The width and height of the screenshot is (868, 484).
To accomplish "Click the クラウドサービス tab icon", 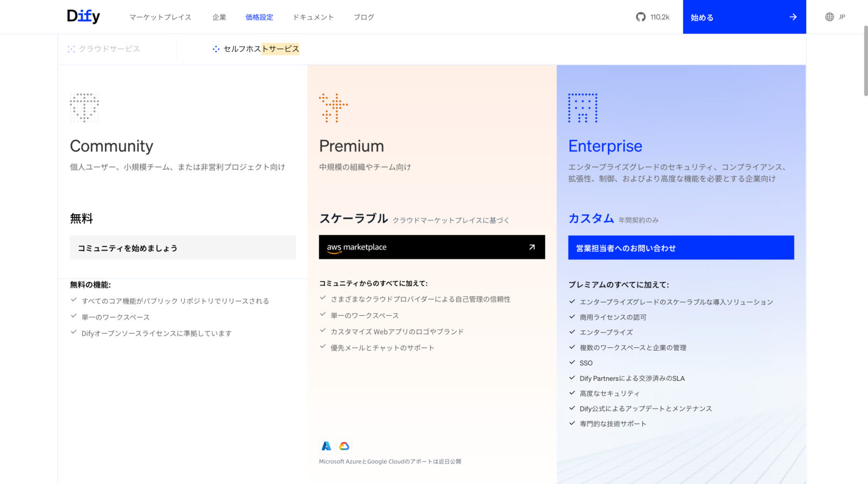I will [x=71, y=49].
